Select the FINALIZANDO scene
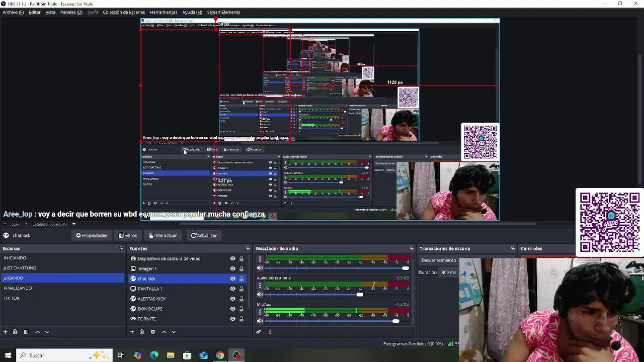 tap(62, 288)
